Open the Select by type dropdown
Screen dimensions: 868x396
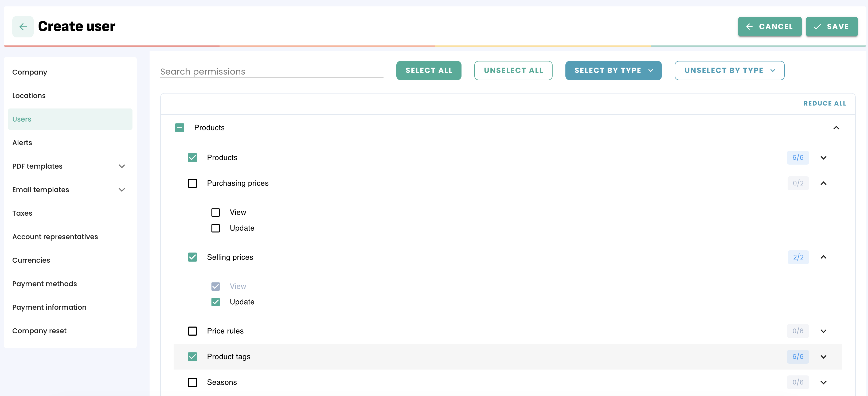pos(613,71)
